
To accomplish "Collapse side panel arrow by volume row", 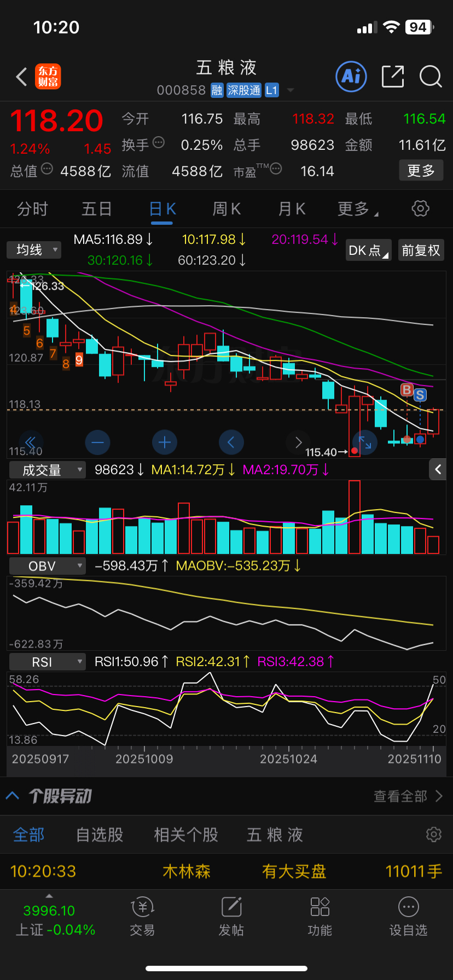I will 438,469.
